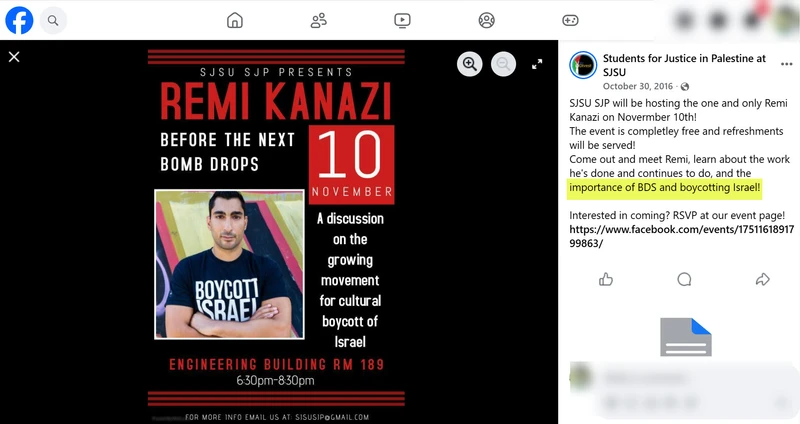This screenshot has width=800, height=424.
Task: Open the Facebook search field
Action: [x=53, y=20]
